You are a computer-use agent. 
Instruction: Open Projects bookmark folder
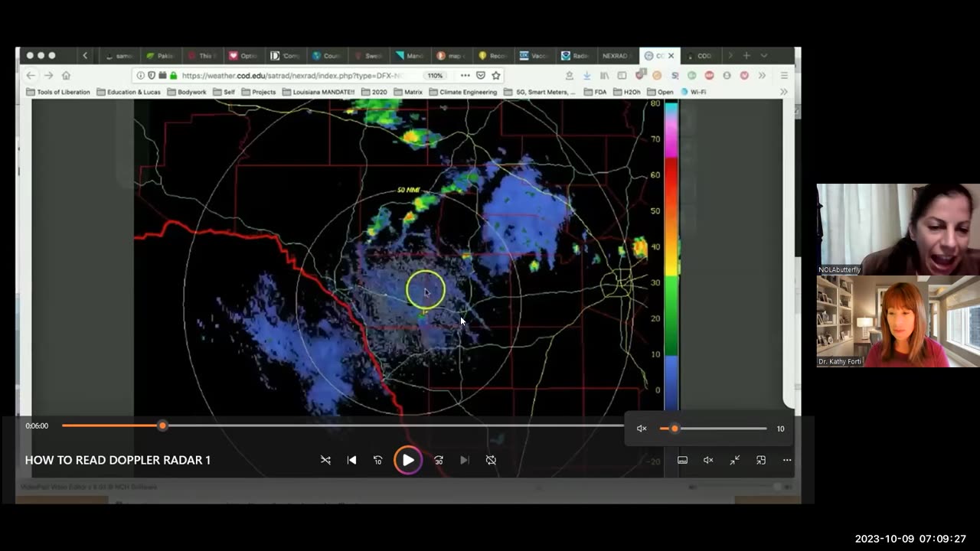258,92
